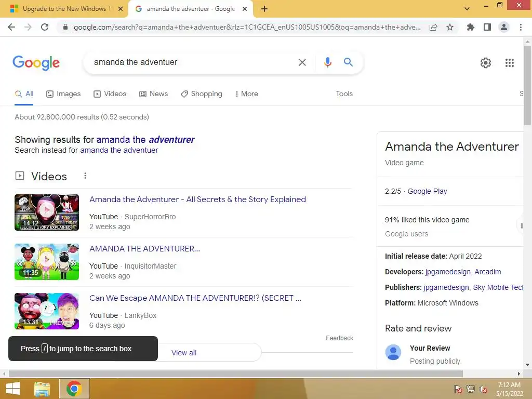The height and width of the screenshot is (399, 532).
Task: Open Google apps grid
Action: (509, 63)
